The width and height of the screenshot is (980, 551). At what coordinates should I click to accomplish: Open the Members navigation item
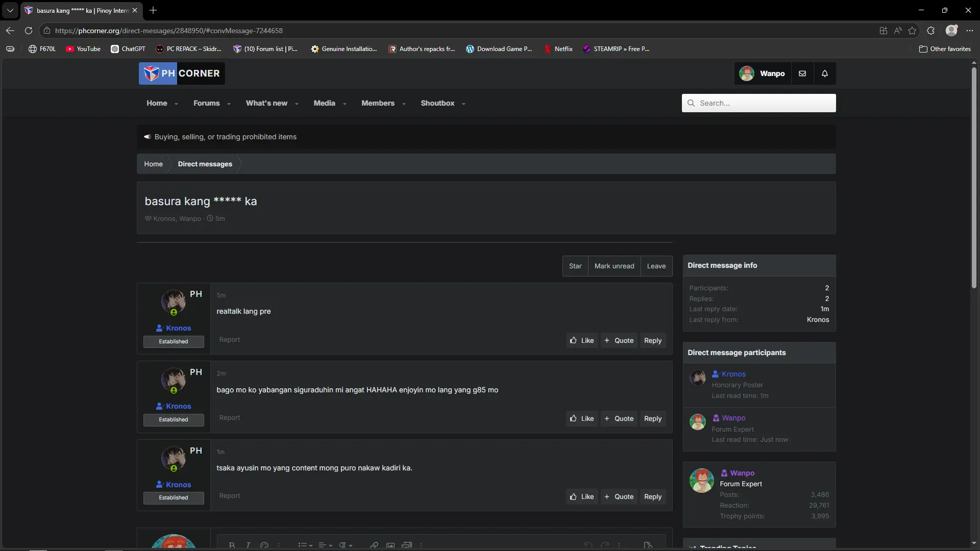pos(378,103)
